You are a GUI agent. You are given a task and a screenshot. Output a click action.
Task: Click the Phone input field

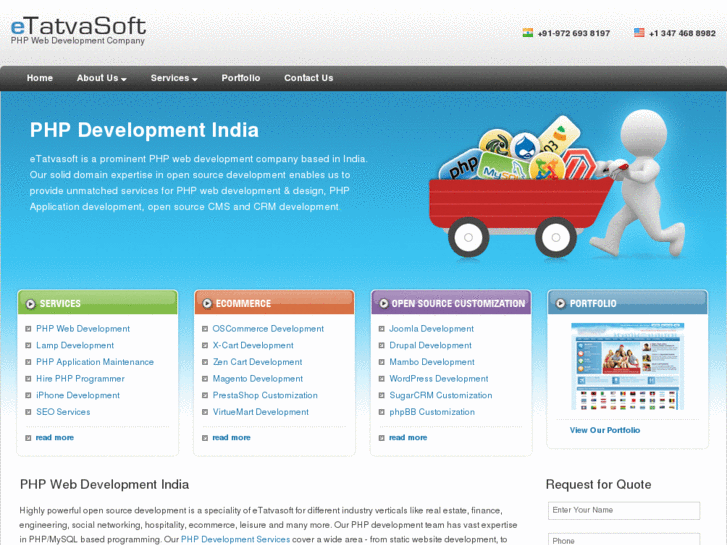pyautogui.click(x=624, y=539)
